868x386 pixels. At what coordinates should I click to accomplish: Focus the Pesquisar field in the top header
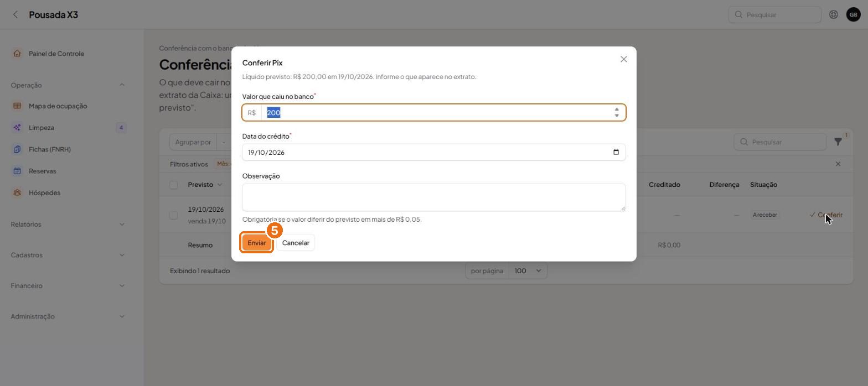[x=774, y=14]
